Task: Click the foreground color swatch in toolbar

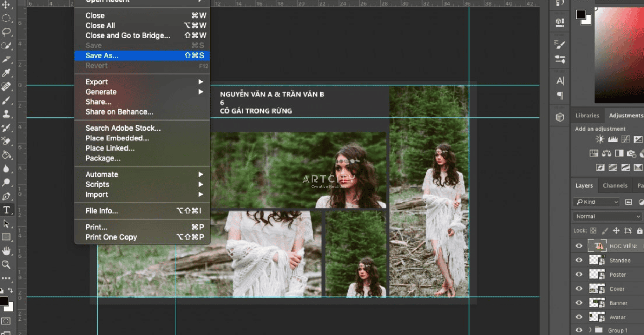Action: (4, 301)
